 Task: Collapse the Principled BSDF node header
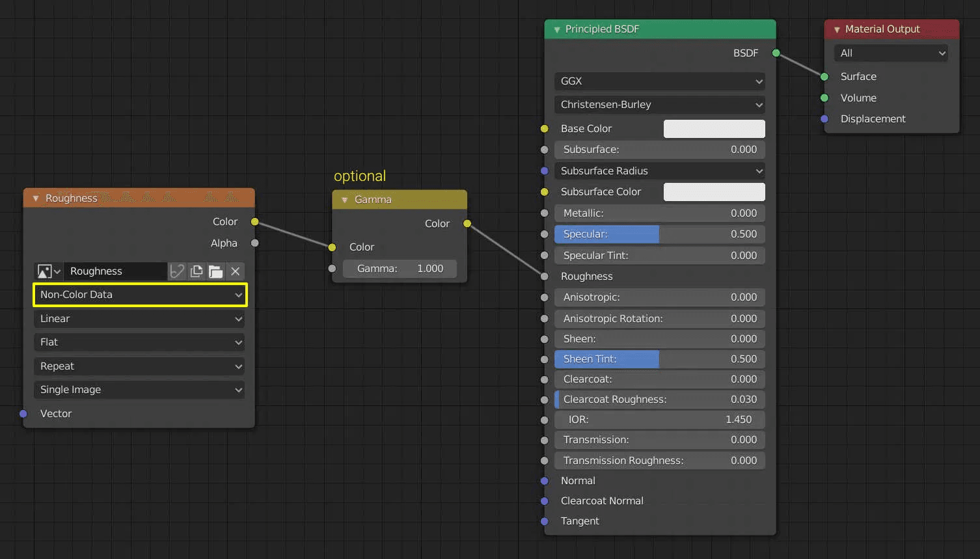556,29
